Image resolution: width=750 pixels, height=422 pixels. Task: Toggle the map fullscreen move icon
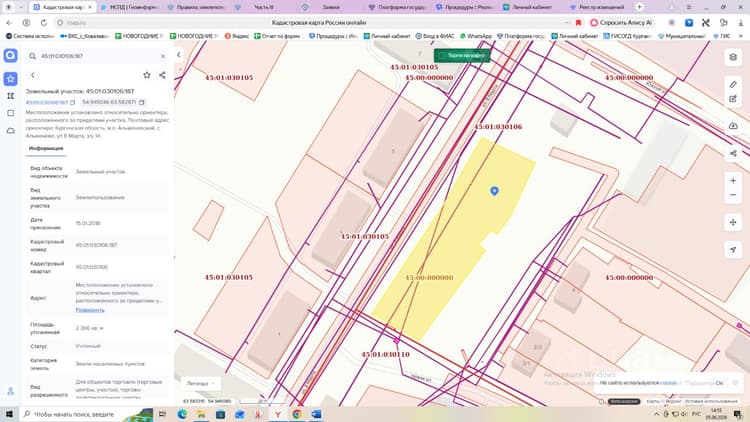[733, 222]
